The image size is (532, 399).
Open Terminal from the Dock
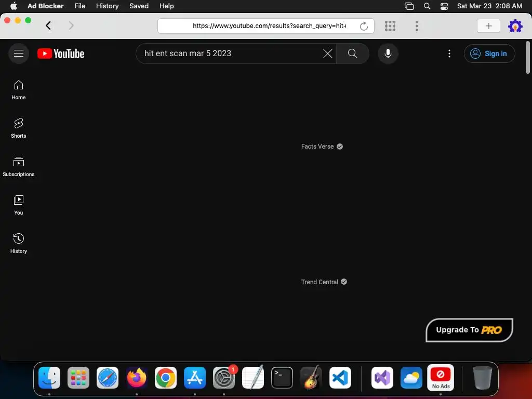(282, 378)
